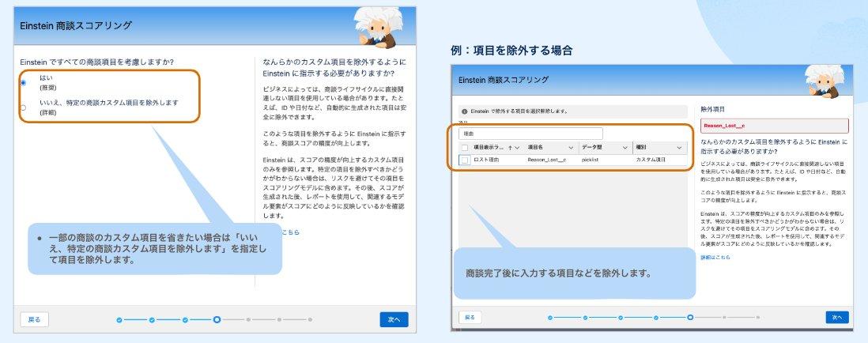Screen dimensions: 868x343
Task: Click the current fourth progress step, question window
Action: coord(217,320)
